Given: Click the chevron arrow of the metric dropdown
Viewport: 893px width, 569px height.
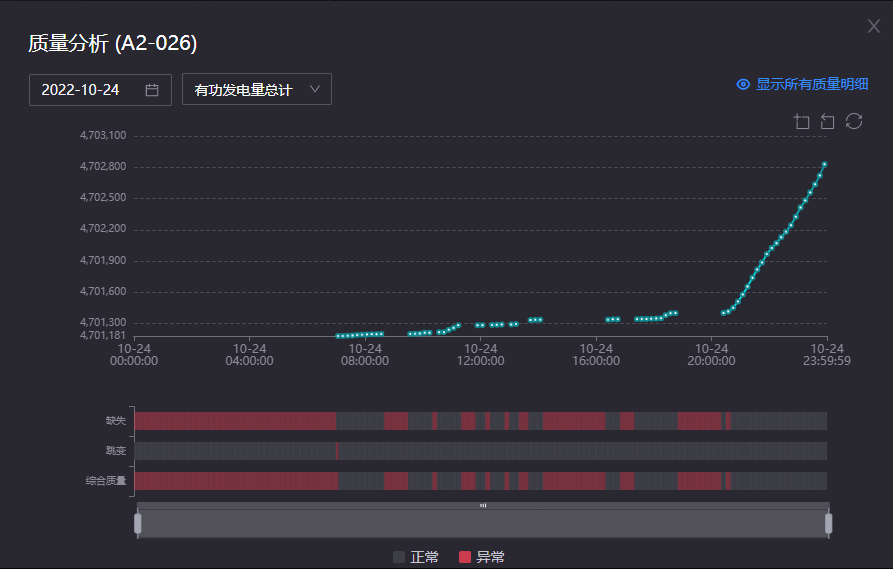Looking at the screenshot, I should 315,89.
